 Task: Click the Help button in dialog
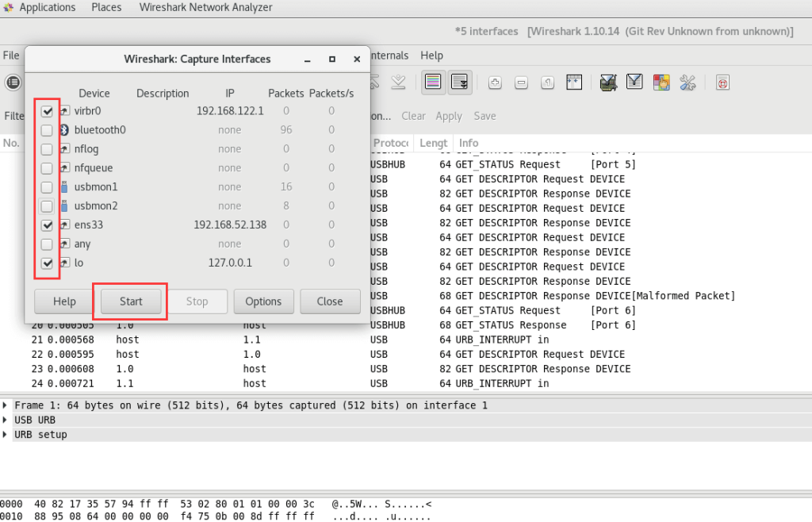click(x=64, y=301)
